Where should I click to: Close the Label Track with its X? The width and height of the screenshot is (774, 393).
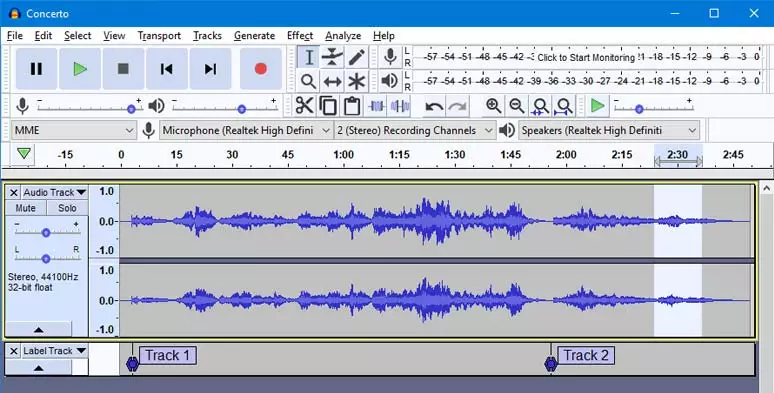tap(14, 352)
